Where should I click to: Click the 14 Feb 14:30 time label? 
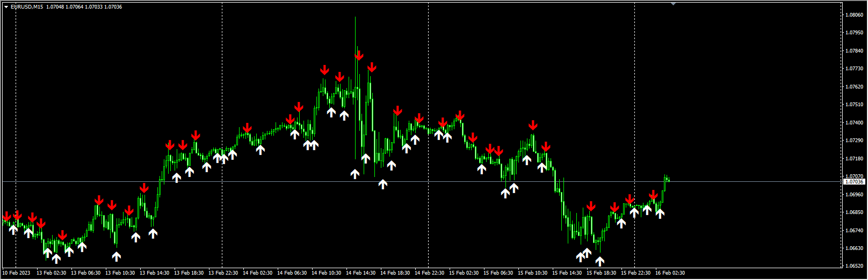[361, 273]
